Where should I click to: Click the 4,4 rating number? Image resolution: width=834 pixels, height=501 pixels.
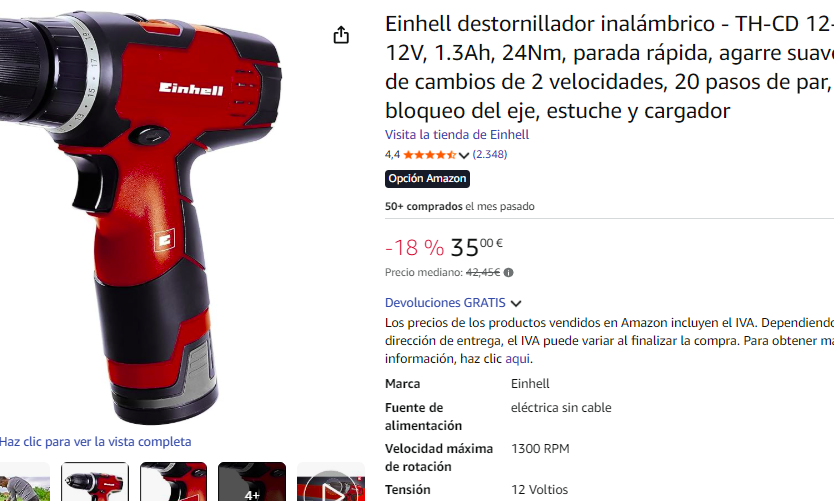tap(393, 155)
